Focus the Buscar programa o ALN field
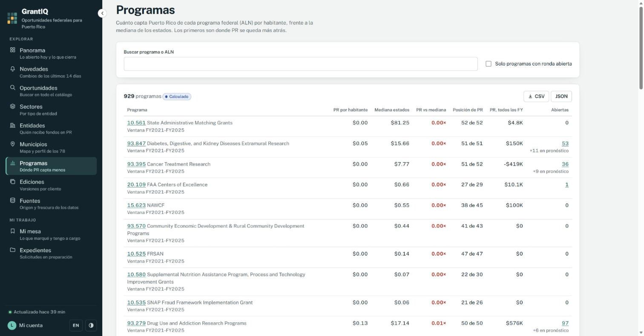This screenshot has height=336, width=644. 301,64
